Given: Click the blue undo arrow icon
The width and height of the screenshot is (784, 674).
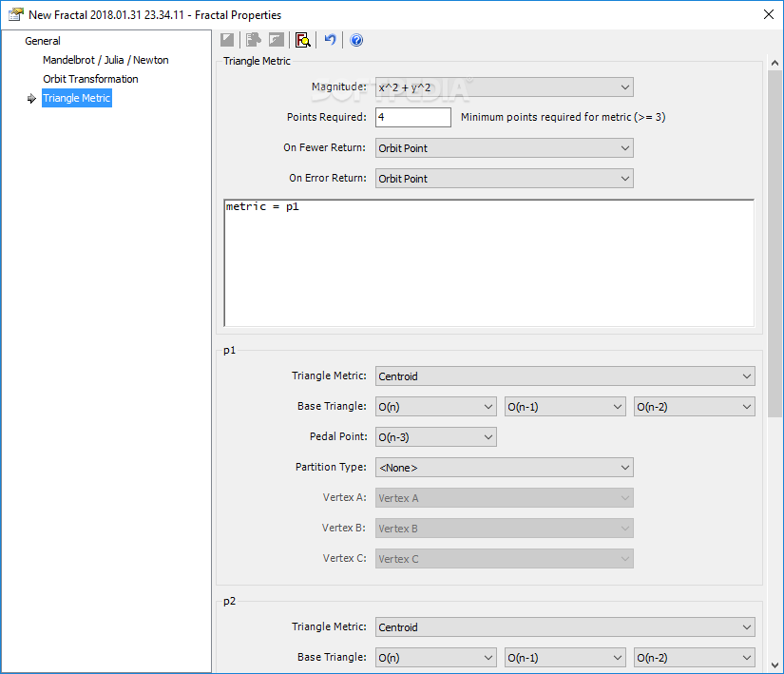Looking at the screenshot, I should [x=330, y=40].
